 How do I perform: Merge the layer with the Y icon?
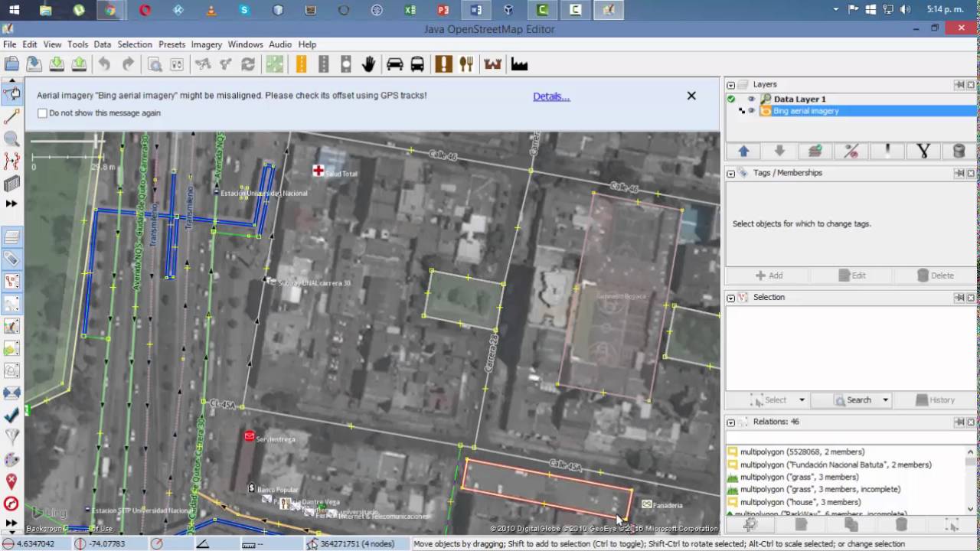pyautogui.click(x=923, y=152)
